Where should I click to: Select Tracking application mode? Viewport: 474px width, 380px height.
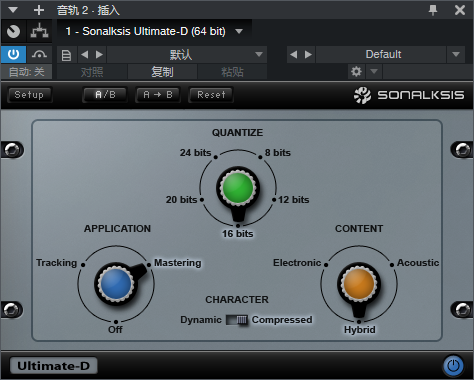57,263
